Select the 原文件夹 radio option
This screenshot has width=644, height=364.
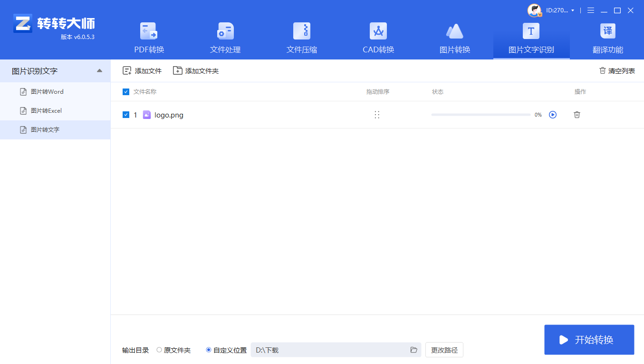(159, 350)
